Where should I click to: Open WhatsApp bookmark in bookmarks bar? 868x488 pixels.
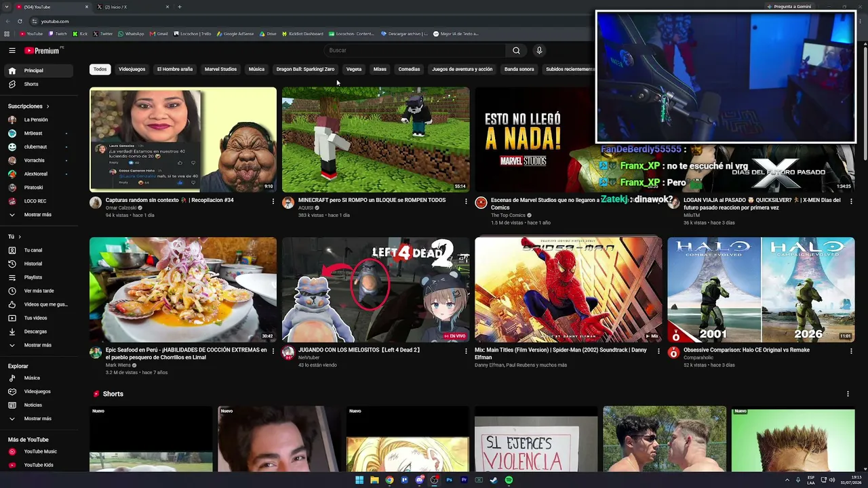tap(131, 34)
